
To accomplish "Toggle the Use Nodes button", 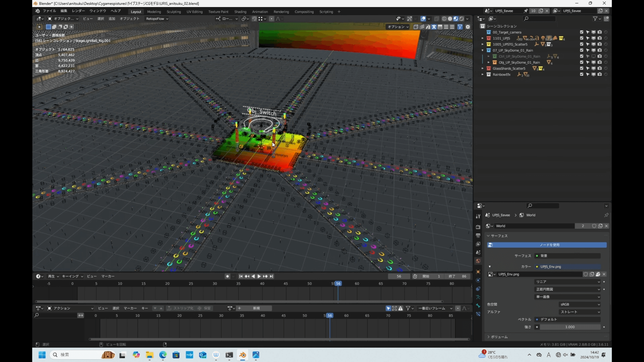I will tap(547, 245).
